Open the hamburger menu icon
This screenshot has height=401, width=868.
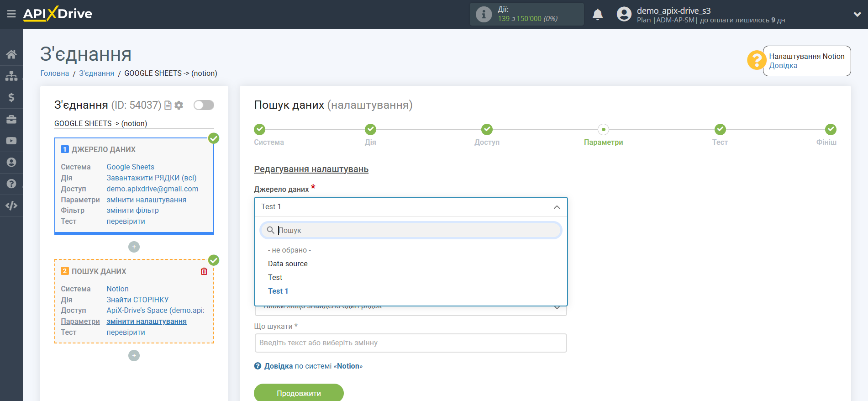tap(11, 14)
